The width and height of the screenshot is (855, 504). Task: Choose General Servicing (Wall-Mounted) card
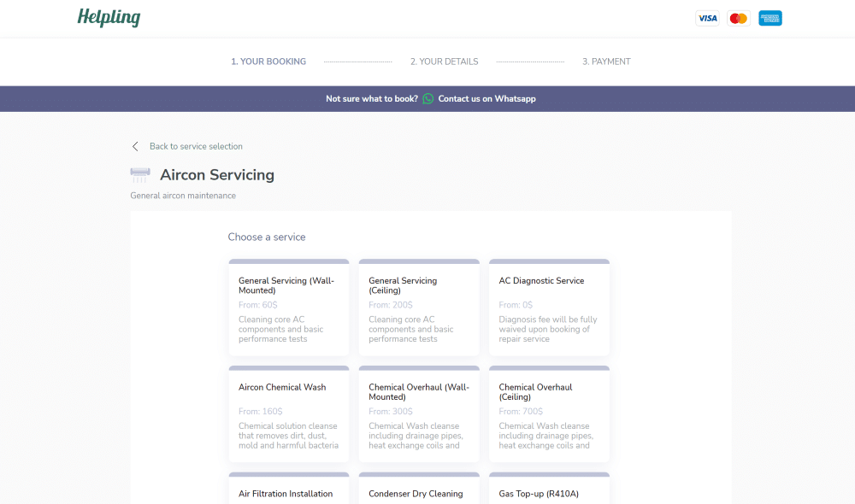click(x=289, y=308)
